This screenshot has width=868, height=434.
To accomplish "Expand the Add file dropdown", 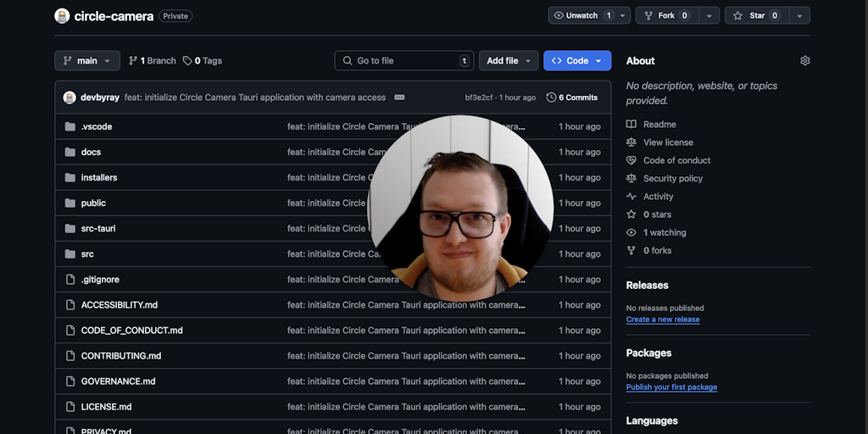I will (509, 61).
